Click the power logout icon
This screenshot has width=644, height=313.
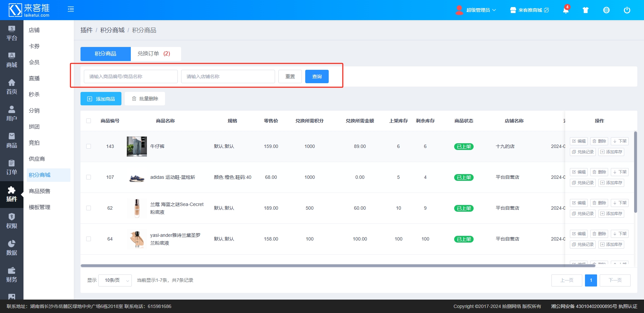[x=627, y=10]
